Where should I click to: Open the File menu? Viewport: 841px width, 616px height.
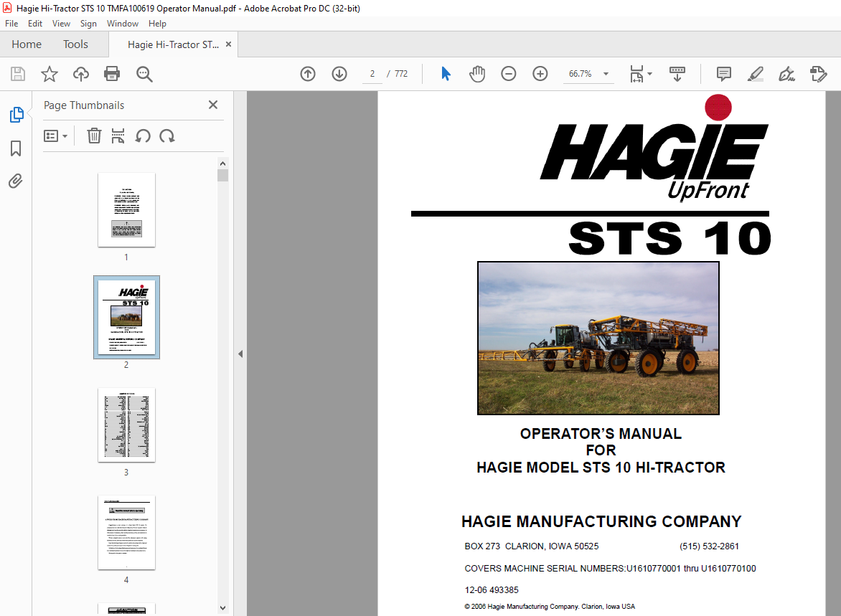(x=11, y=24)
